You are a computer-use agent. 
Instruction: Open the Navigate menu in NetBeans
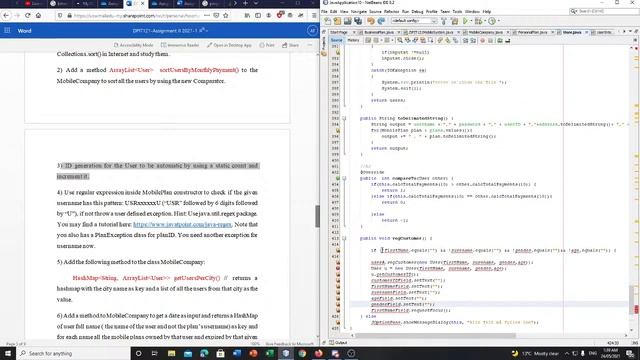tap(359, 11)
